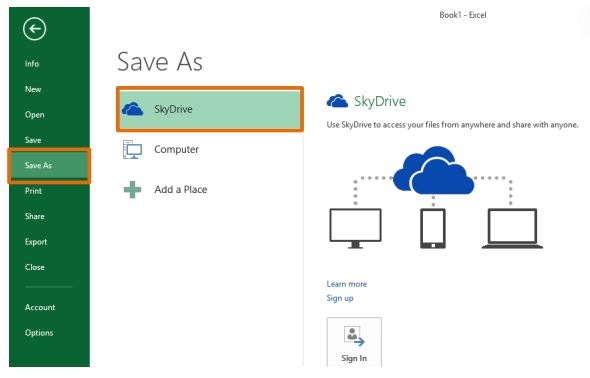Click the back arrow circle icon
Screen dimensions: 590x378
pyautogui.click(x=34, y=29)
